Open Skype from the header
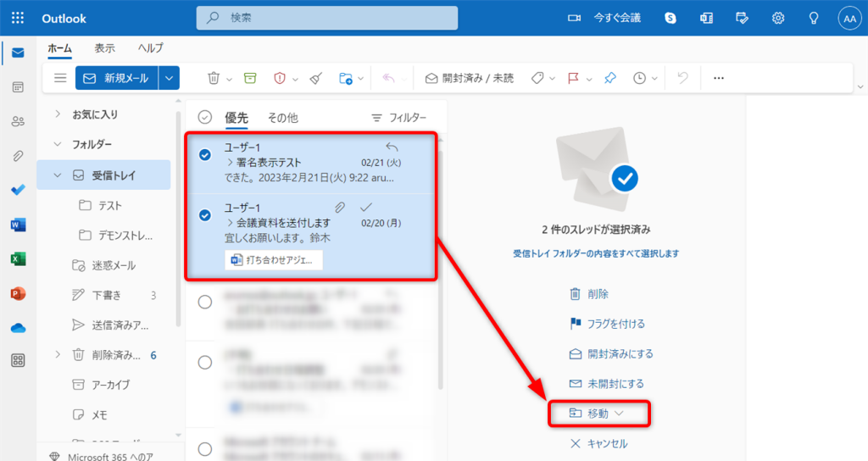Image resolution: width=868 pixels, height=461 pixels. [x=670, y=19]
